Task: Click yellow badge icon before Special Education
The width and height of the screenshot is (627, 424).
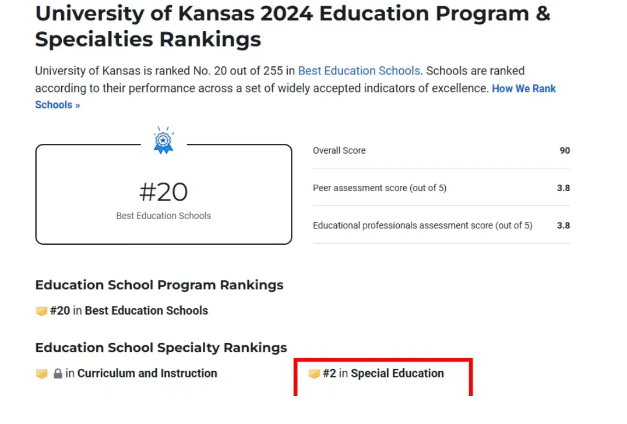Action: pos(314,374)
